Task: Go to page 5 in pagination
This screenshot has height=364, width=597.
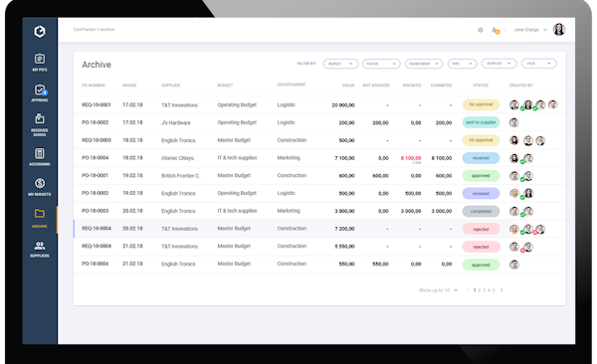Action: [494, 290]
